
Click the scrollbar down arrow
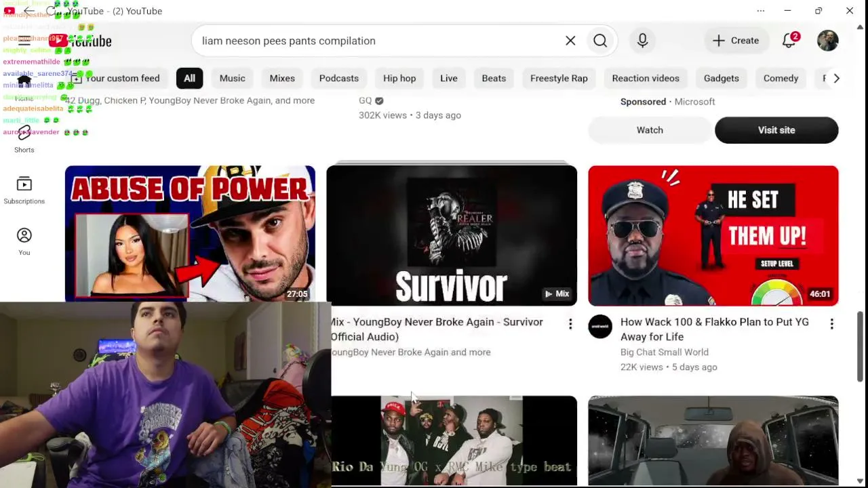[x=861, y=482]
